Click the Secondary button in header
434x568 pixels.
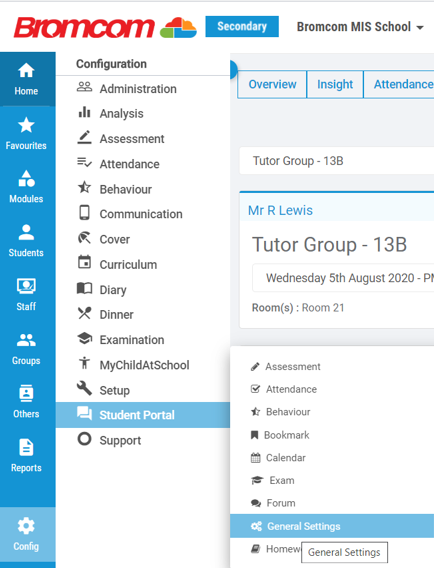(x=242, y=26)
